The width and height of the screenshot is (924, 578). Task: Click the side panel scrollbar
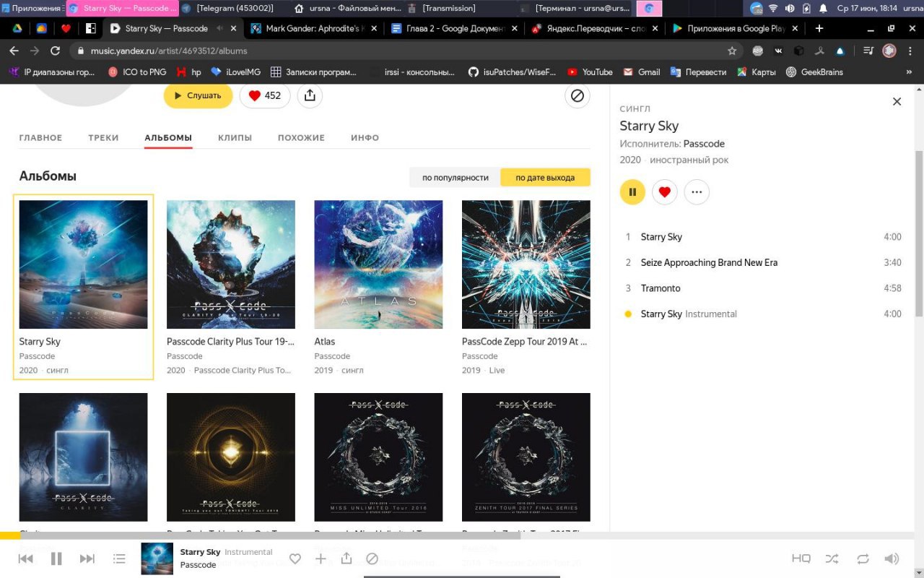(x=919, y=233)
